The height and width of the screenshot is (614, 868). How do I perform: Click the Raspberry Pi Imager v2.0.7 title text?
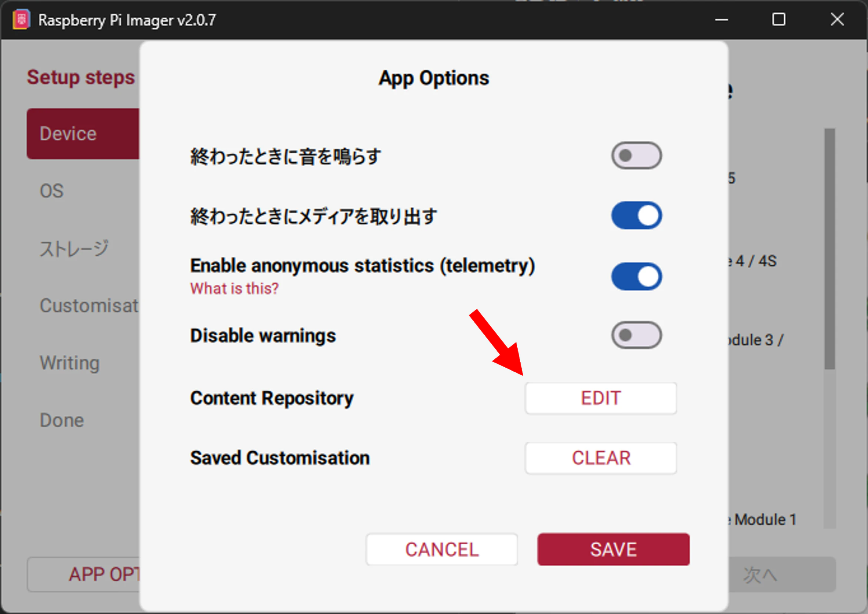click(x=127, y=20)
